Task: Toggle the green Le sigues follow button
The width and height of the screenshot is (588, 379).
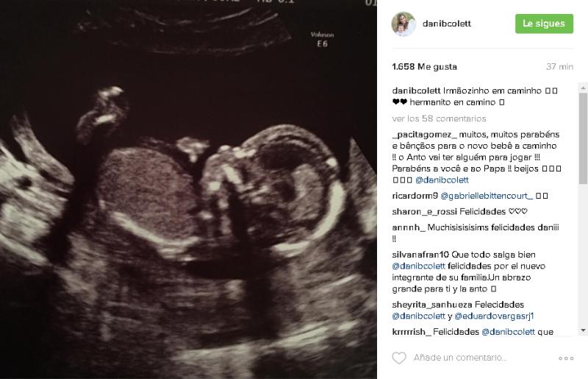Action: coord(544,24)
